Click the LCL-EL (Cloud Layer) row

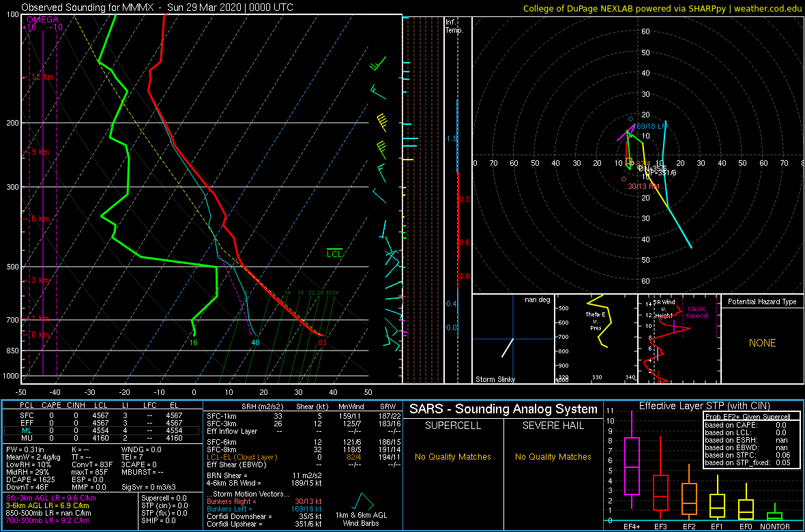[x=303, y=456]
